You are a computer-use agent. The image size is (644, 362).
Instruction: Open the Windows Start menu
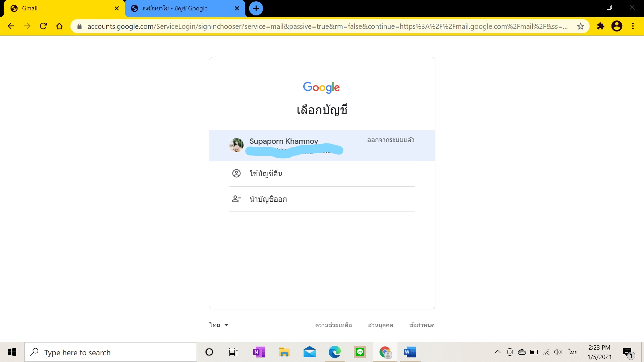click(12, 352)
